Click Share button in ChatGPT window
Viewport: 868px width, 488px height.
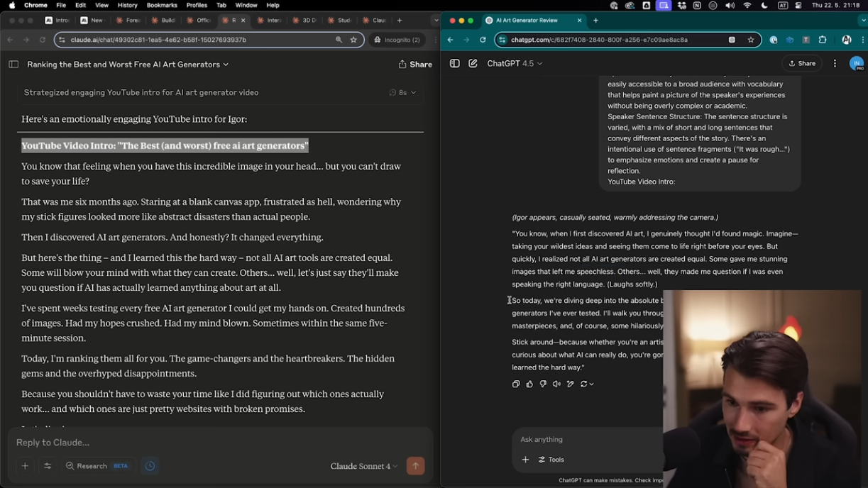coord(803,63)
